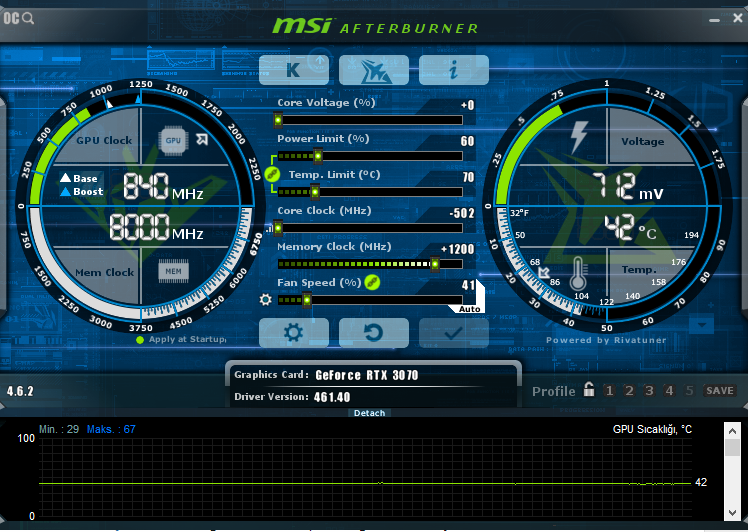
Task: Click the 42 °C temperature readout
Action: coord(631,227)
